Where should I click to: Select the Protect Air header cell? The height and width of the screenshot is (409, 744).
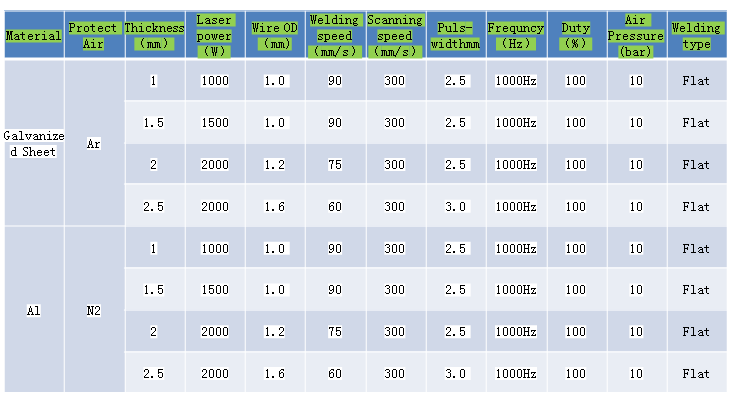(93, 35)
